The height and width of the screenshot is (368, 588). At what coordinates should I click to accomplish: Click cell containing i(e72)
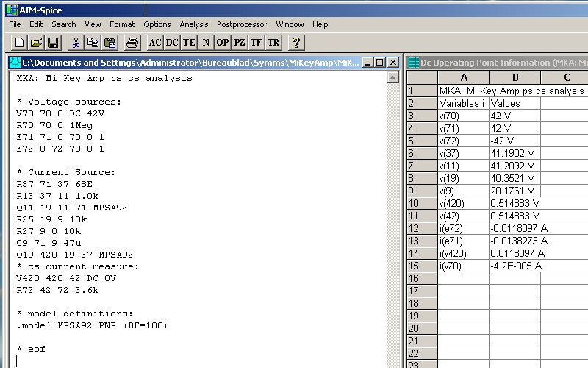464,228
